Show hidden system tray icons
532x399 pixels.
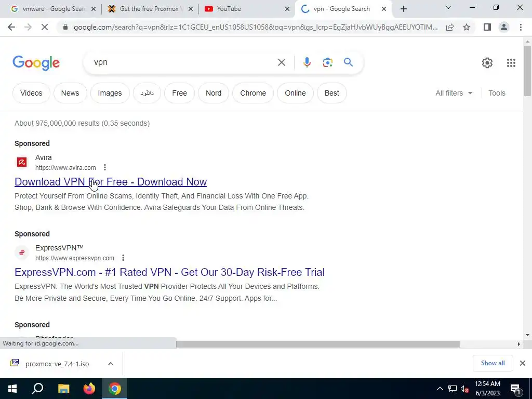pos(440,389)
